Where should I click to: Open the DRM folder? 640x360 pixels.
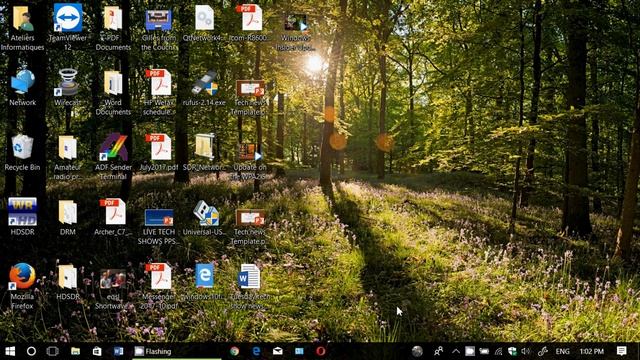coord(68,217)
